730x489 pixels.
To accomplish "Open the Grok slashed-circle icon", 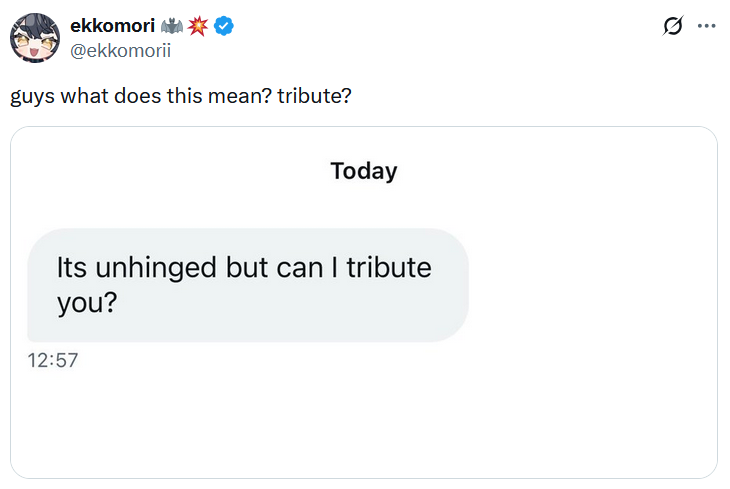I will pyautogui.click(x=673, y=27).
